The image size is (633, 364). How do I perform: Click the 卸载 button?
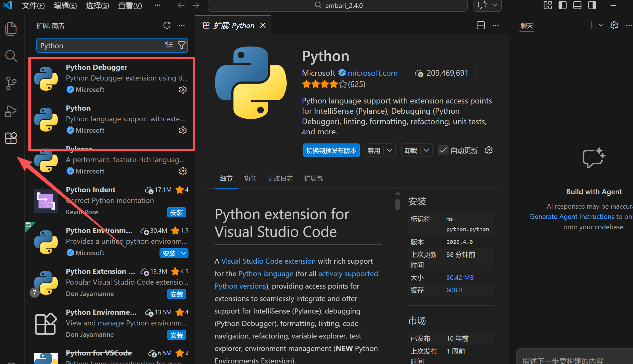411,150
